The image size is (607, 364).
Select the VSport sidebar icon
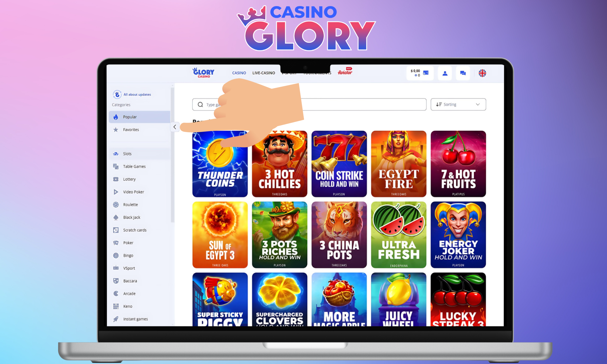pos(116,268)
